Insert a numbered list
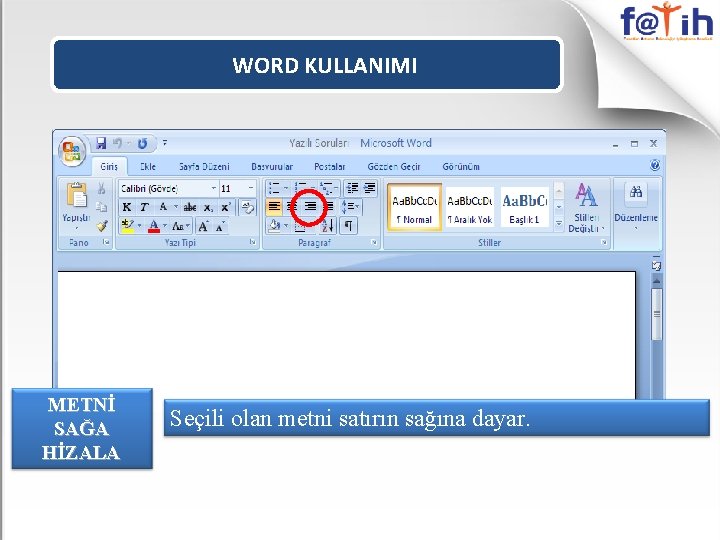 click(x=301, y=188)
